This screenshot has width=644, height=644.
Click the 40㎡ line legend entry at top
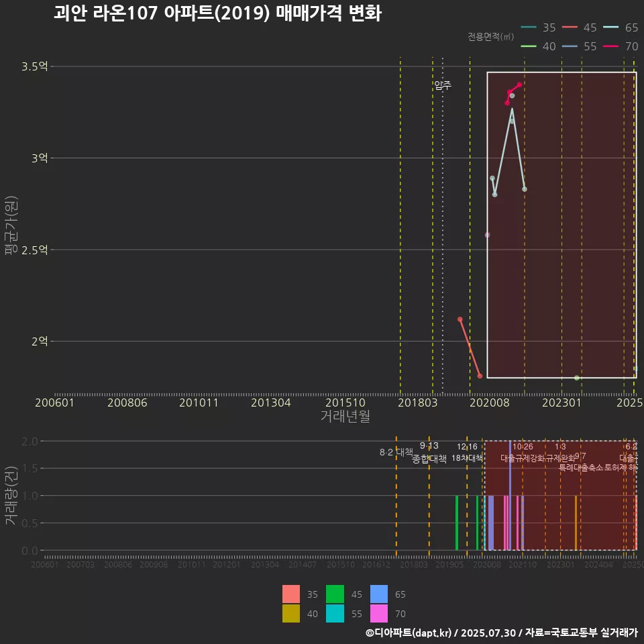(x=538, y=46)
